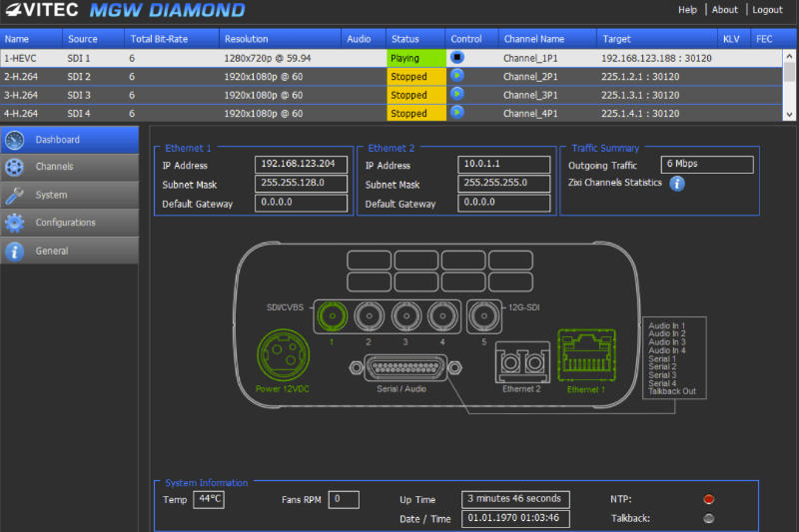Click the Temp 44°C field

[209, 499]
